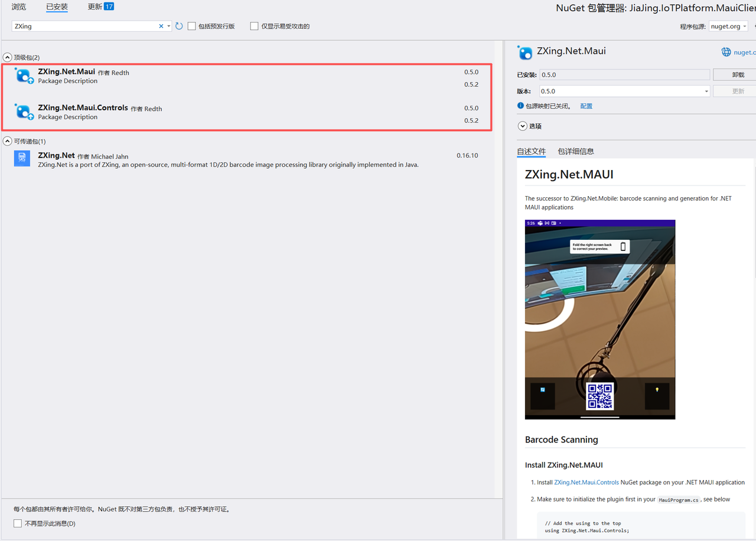Open the 版本 0.5.0 version dropdown
756x541 pixels.
click(x=624, y=91)
